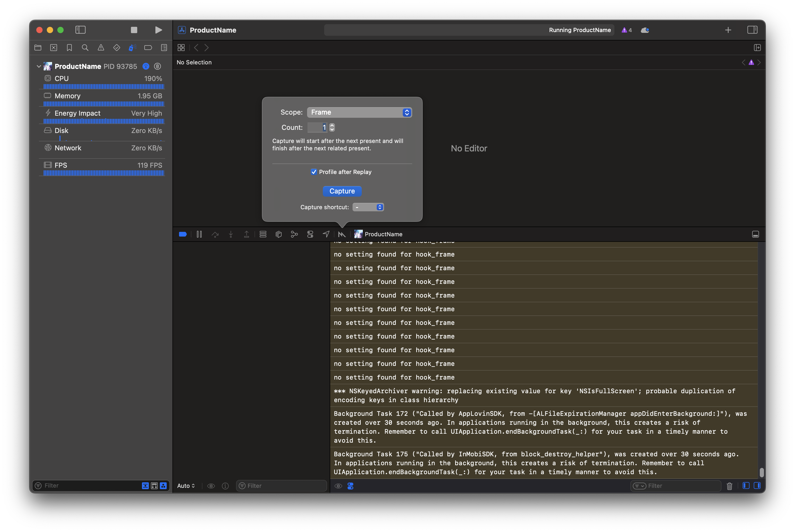Click the 4 warnings indicator in the toolbar
795x532 pixels.
[626, 30]
